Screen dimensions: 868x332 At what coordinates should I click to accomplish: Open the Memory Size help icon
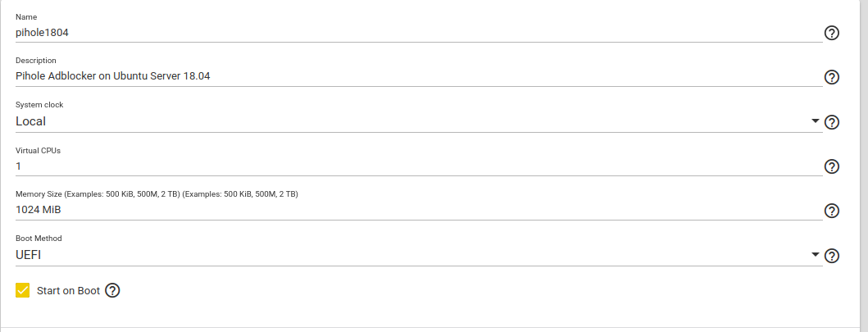pos(831,211)
